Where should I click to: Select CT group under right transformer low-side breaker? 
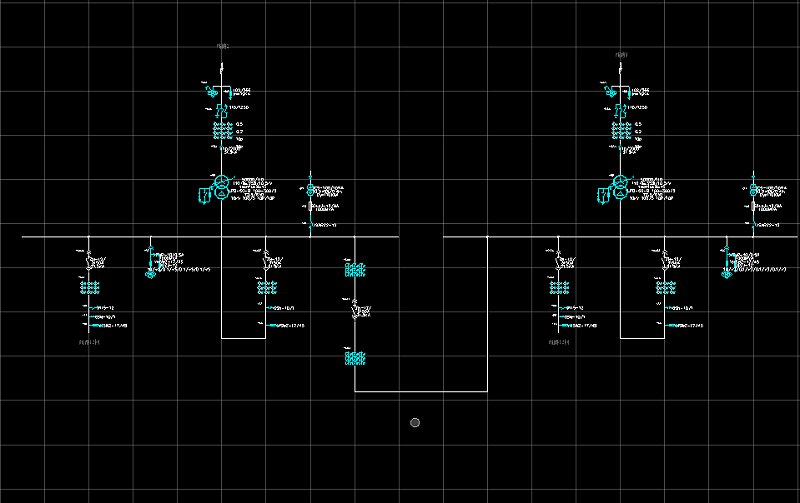(x=666, y=287)
